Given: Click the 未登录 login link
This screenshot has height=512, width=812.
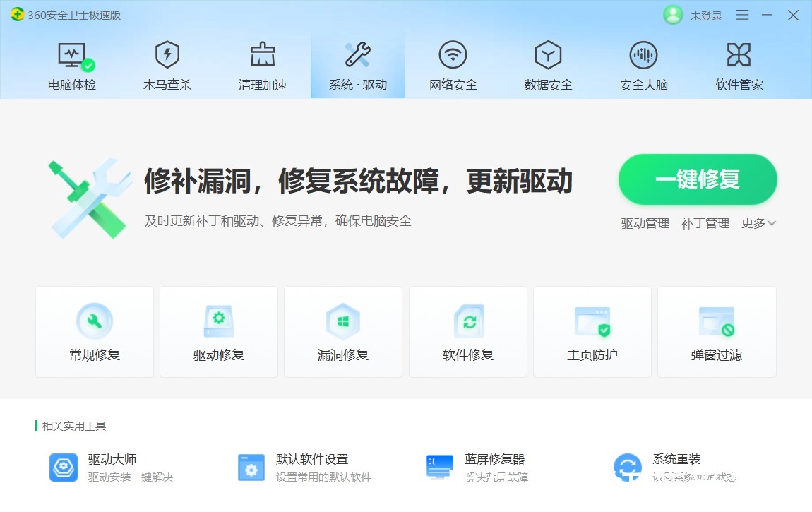Looking at the screenshot, I should (706, 16).
